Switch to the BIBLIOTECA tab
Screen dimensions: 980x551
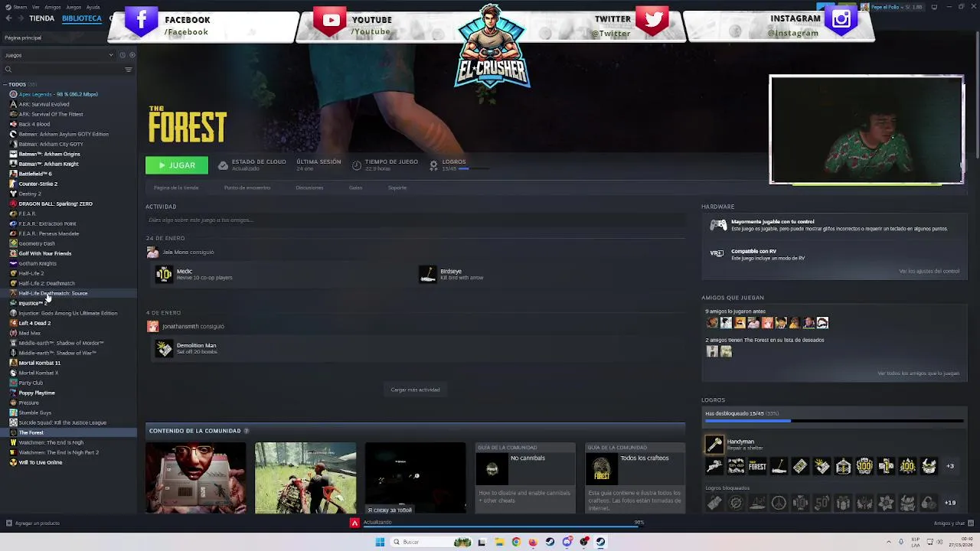tap(82, 18)
